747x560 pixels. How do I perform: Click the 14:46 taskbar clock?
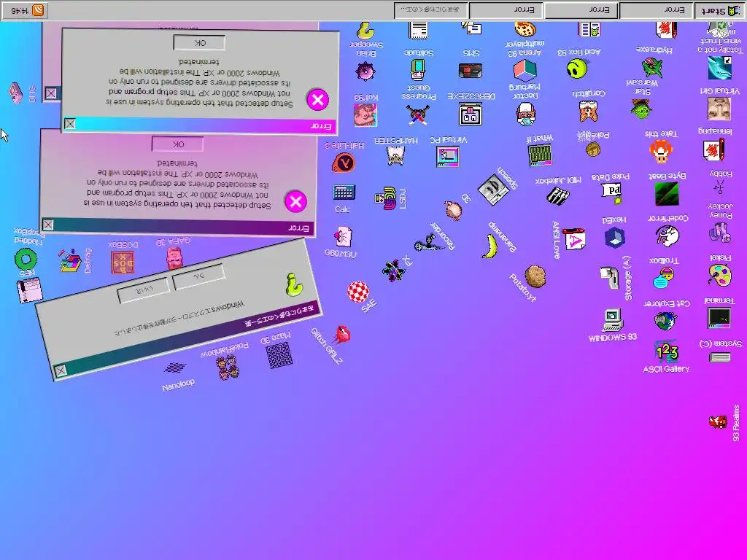pos(19,10)
